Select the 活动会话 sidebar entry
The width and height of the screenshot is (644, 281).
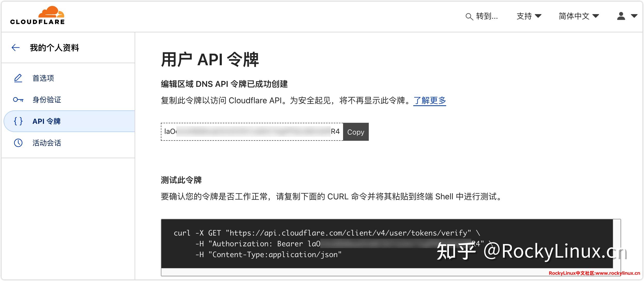tap(47, 143)
